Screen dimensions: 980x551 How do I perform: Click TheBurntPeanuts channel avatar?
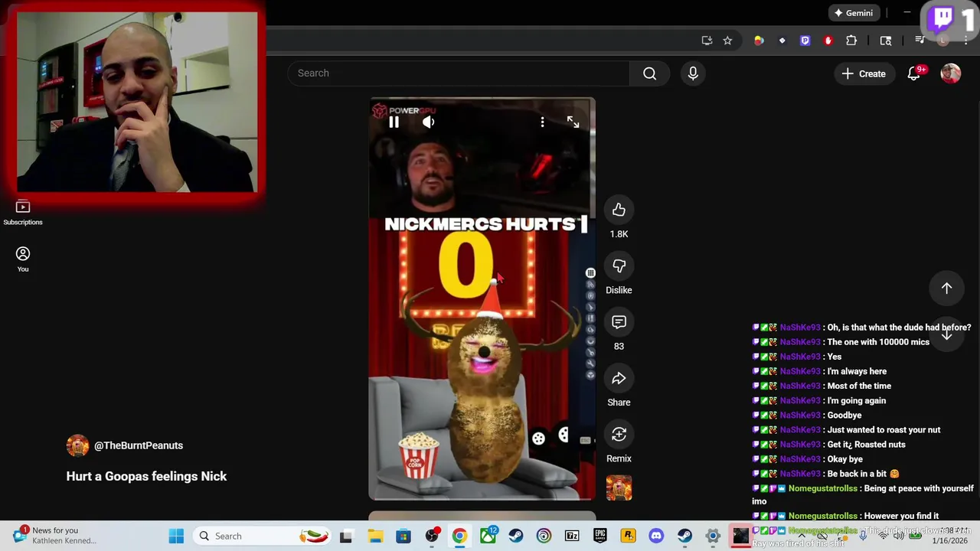pos(77,445)
